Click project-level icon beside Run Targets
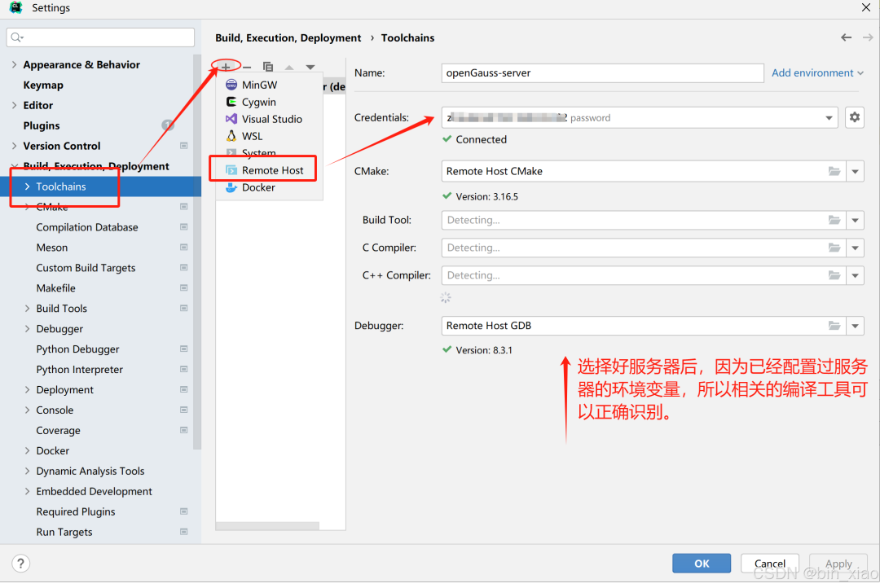 183,532
